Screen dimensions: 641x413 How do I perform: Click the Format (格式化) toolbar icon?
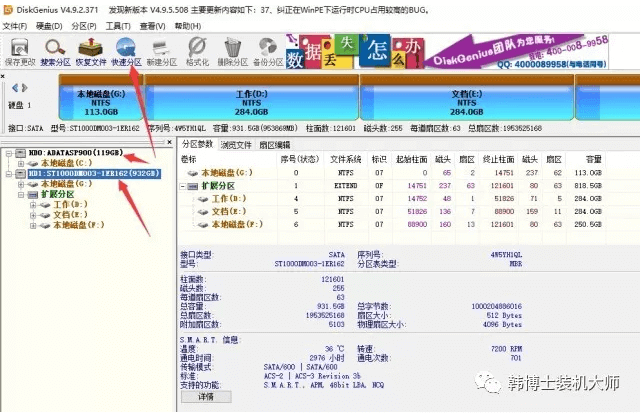pos(197,52)
